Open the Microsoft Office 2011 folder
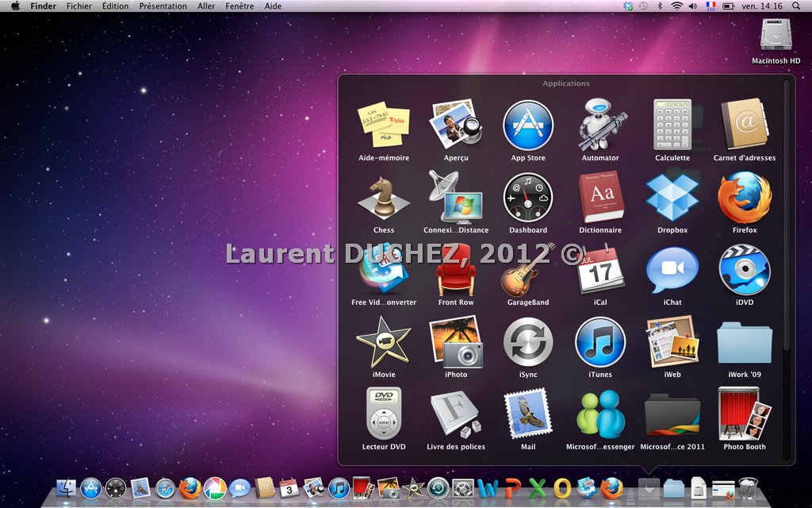This screenshot has width=812, height=508. pos(672,414)
